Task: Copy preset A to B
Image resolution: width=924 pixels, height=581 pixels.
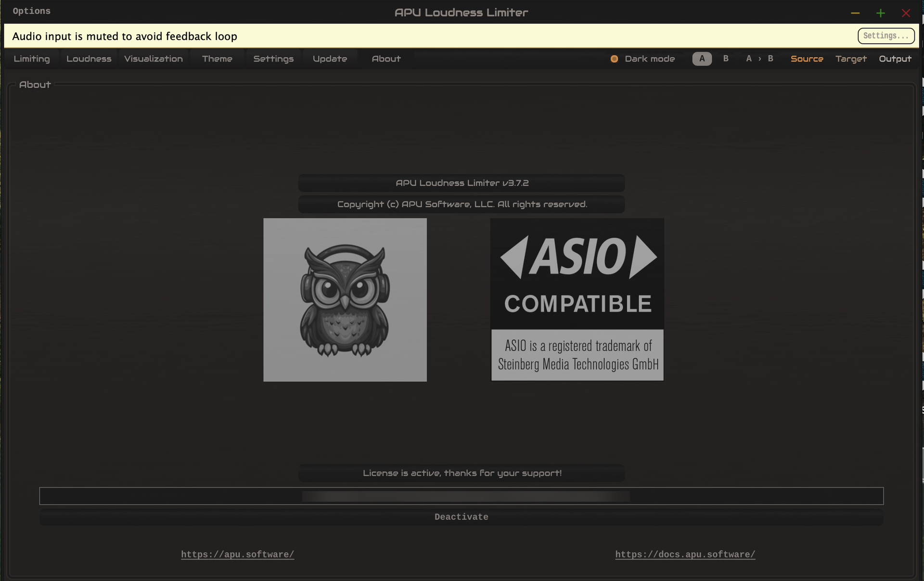Action: pyautogui.click(x=759, y=59)
